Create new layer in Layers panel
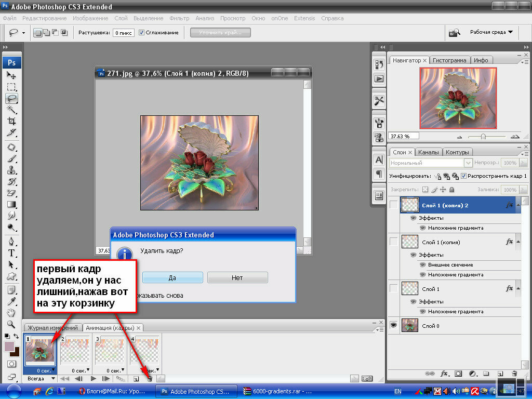Viewport: 532px width, 399px height. pyautogui.click(x=500, y=374)
